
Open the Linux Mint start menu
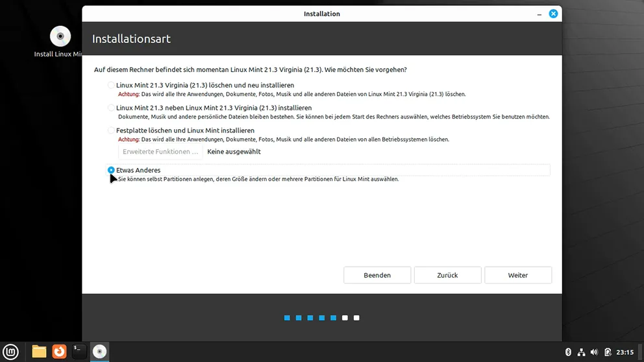coord(10,352)
